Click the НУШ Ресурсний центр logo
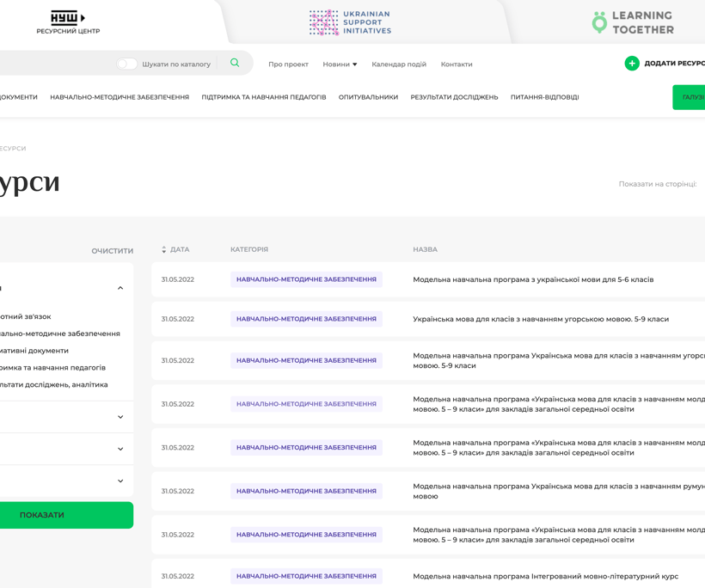Image resolution: width=705 pixels, height=588 pixels. [68, 22]
